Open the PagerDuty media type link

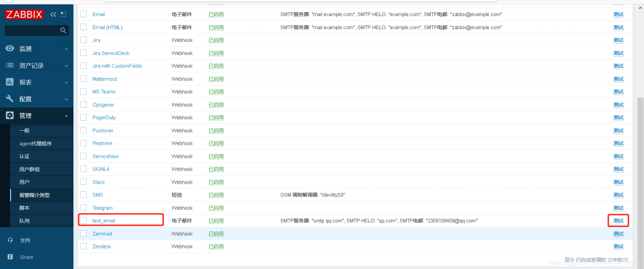(x=104, y=118)
